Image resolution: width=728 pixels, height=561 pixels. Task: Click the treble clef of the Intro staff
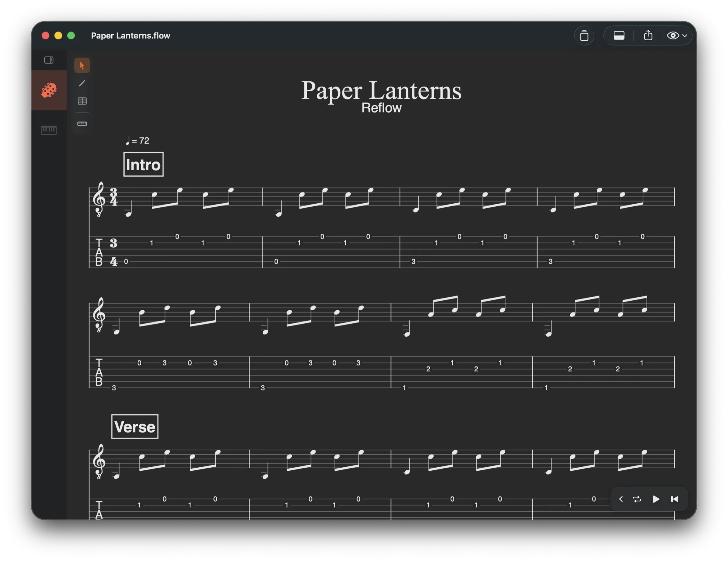pyautogui.click(x=99, y=199)
